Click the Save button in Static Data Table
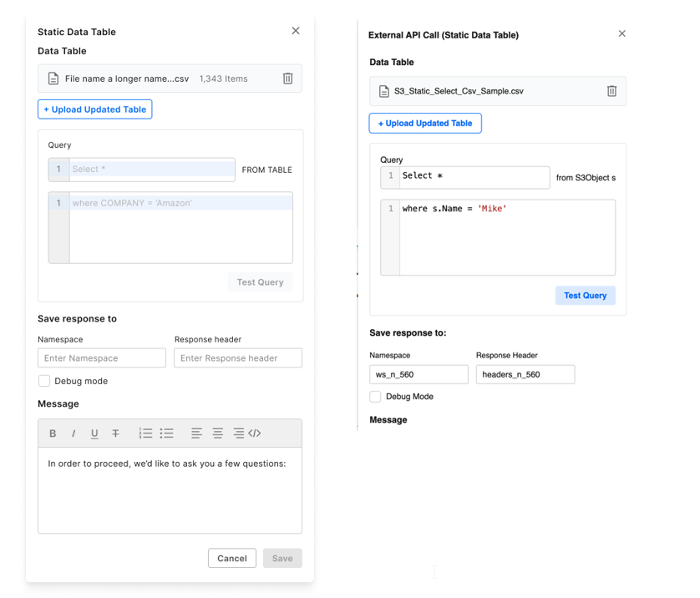 (282, 558)
